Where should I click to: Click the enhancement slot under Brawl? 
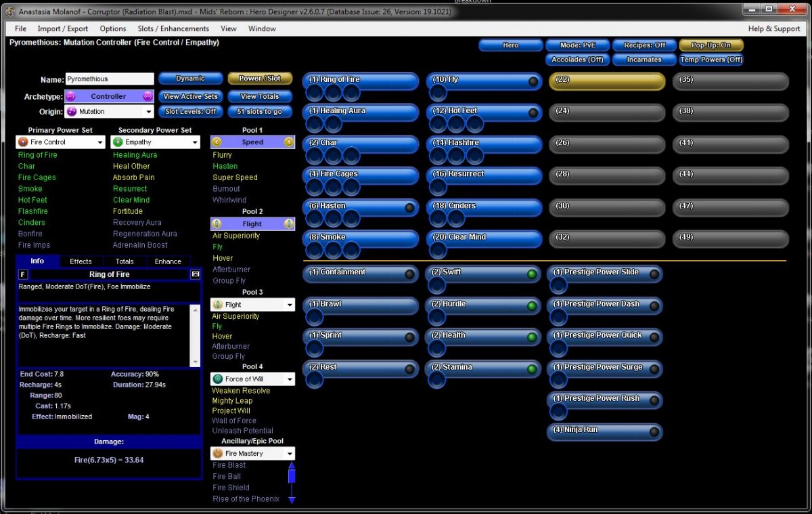click(314, 317)
